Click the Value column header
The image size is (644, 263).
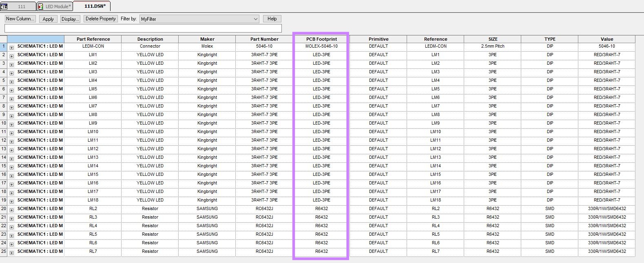tap(607, 39)
